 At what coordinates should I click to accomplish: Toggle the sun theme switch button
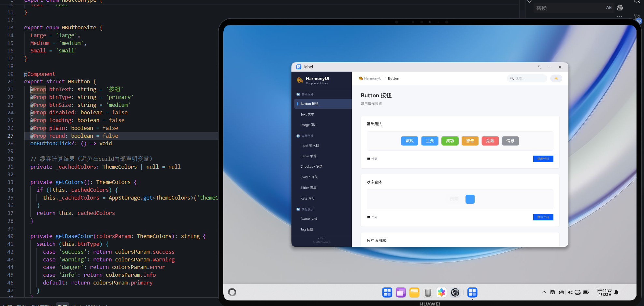[x=556, y=78]
